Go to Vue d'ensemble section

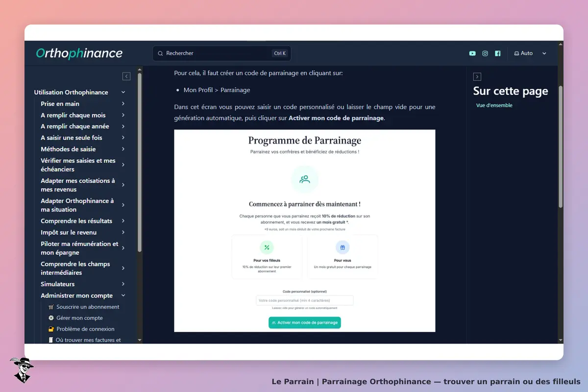tap(494, 105)
